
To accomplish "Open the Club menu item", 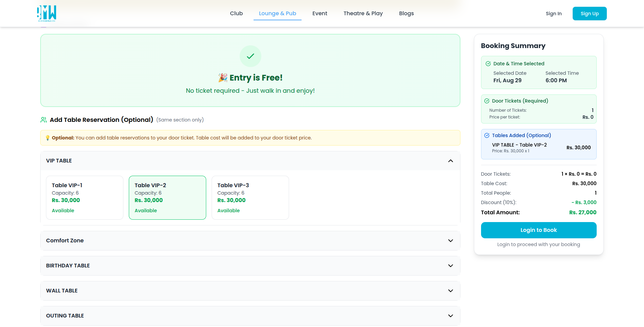I will click(236, 14).
